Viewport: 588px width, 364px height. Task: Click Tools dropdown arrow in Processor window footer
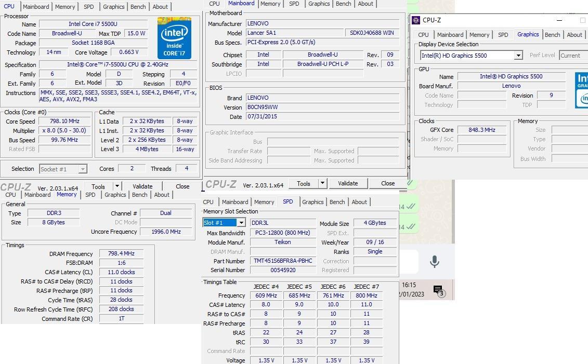tap(117, 186)
